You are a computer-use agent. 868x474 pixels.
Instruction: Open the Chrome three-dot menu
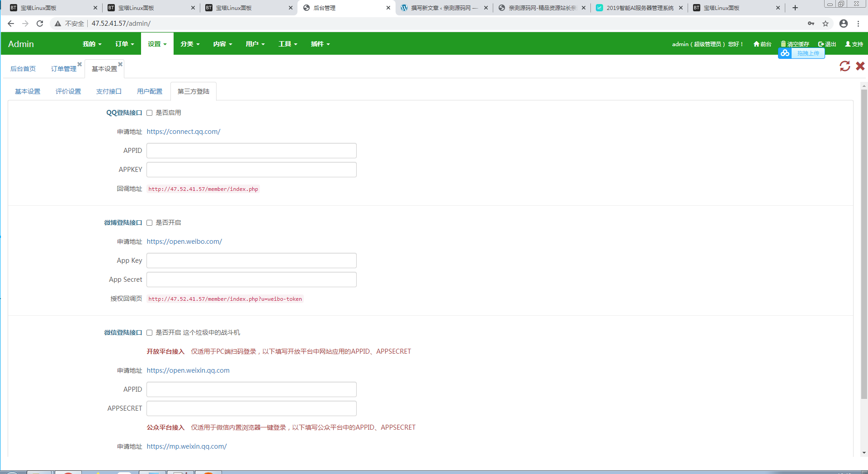(858, 24)
